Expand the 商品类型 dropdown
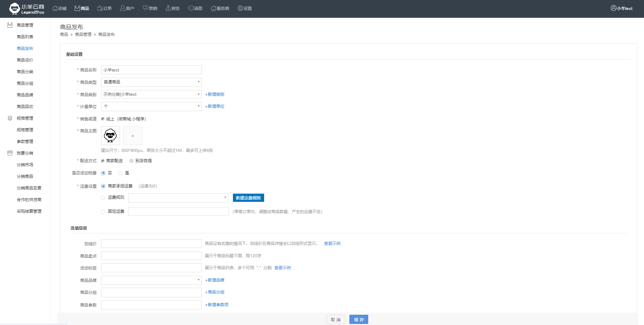 click(151, 82)
